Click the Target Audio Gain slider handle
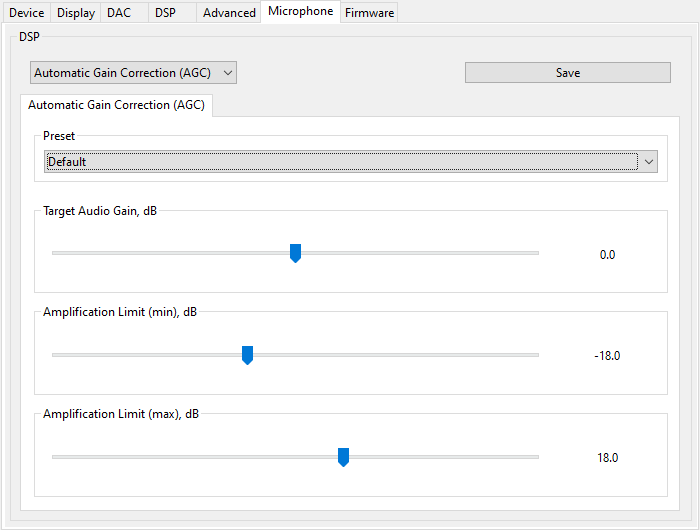Viewport: 700px width, 530px height. pos(295,253)
